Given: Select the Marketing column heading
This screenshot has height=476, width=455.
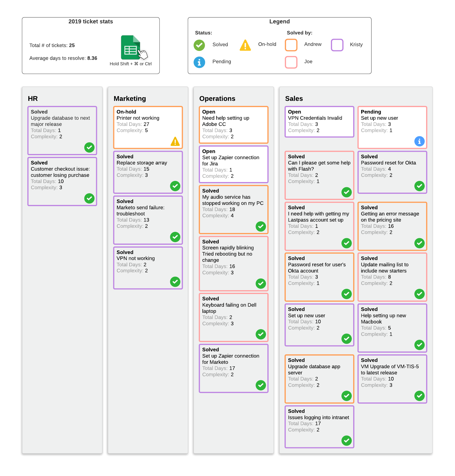Looking at the screenshot, I should 130,98.
